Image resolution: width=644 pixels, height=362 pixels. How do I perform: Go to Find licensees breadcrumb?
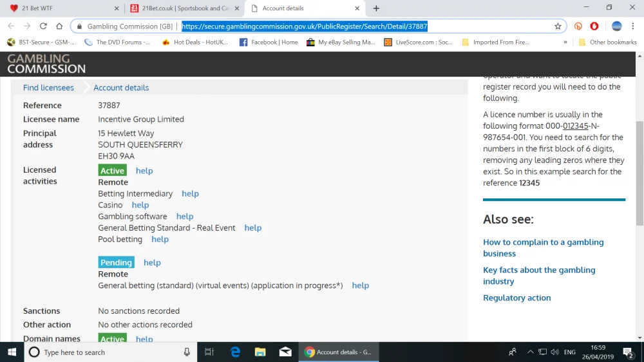[x=48, y=88]
